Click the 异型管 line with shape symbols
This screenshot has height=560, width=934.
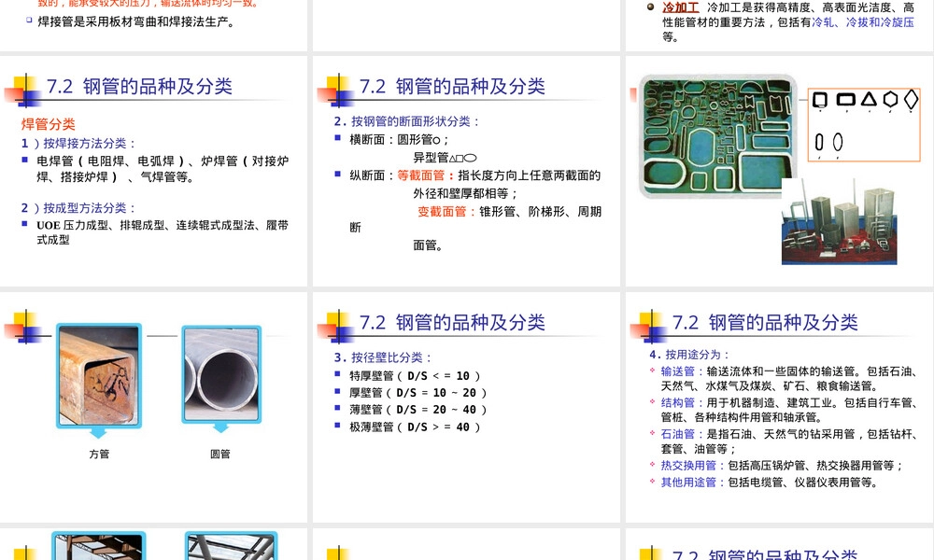pos(445,158)
